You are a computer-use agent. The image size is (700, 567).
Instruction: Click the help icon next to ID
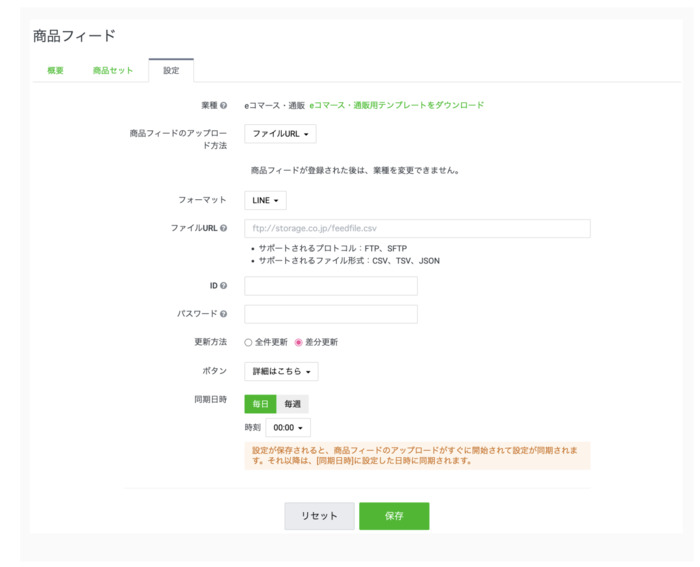click(223, 286)
